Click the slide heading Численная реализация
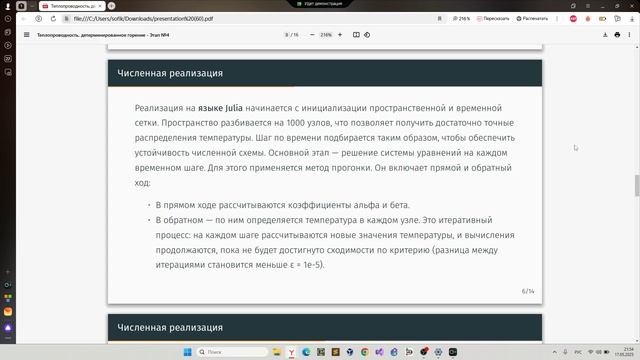This screenshot has height=360, width=640. coord(170,73)
